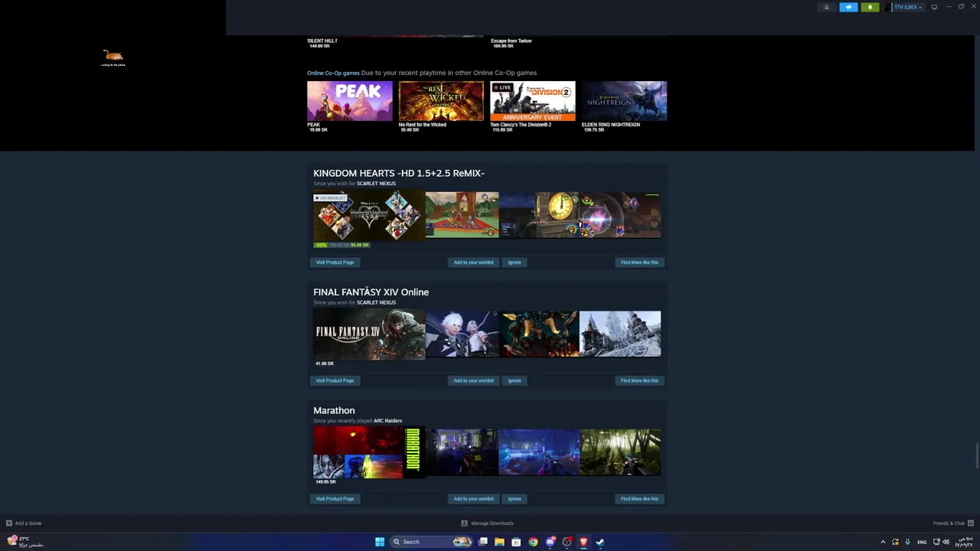
Task: Open Task View on the taskbar
Action: [x=483, y=542]
